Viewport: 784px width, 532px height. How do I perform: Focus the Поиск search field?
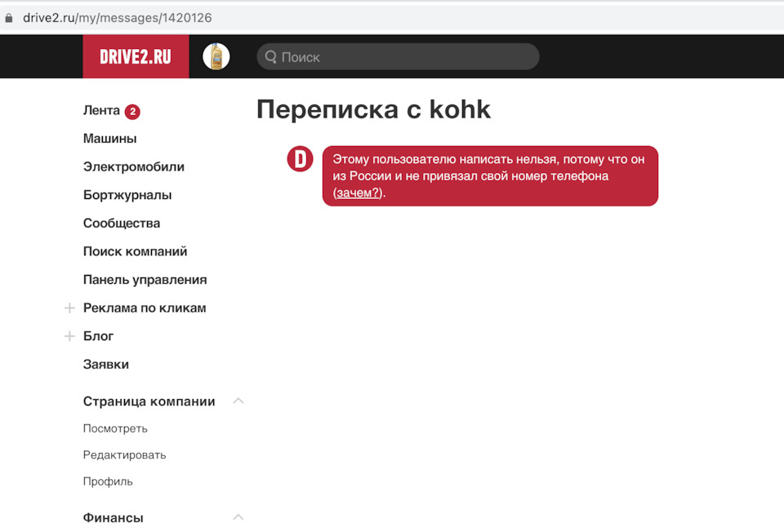pos(404,57)
